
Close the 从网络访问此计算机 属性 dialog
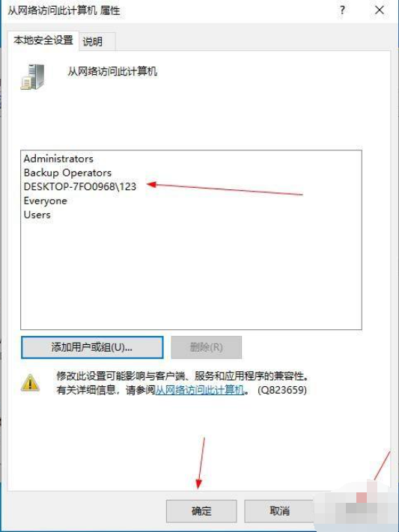click(x=380, y=10)
